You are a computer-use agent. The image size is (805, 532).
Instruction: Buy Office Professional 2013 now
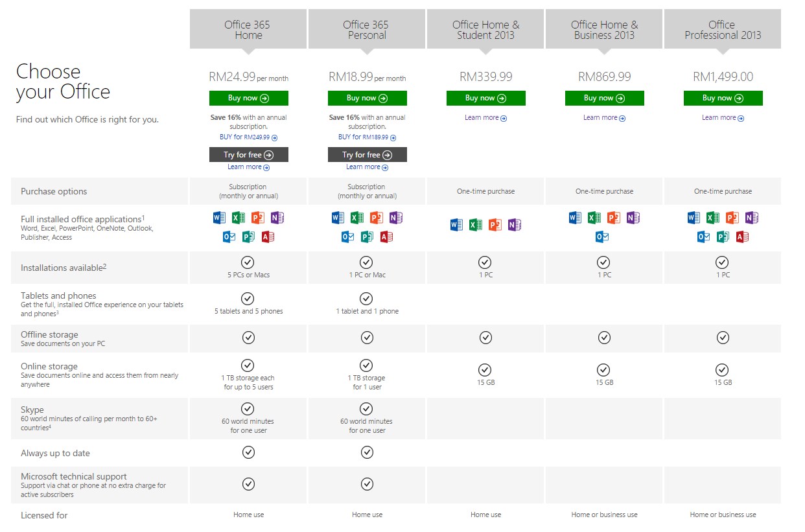723,98
